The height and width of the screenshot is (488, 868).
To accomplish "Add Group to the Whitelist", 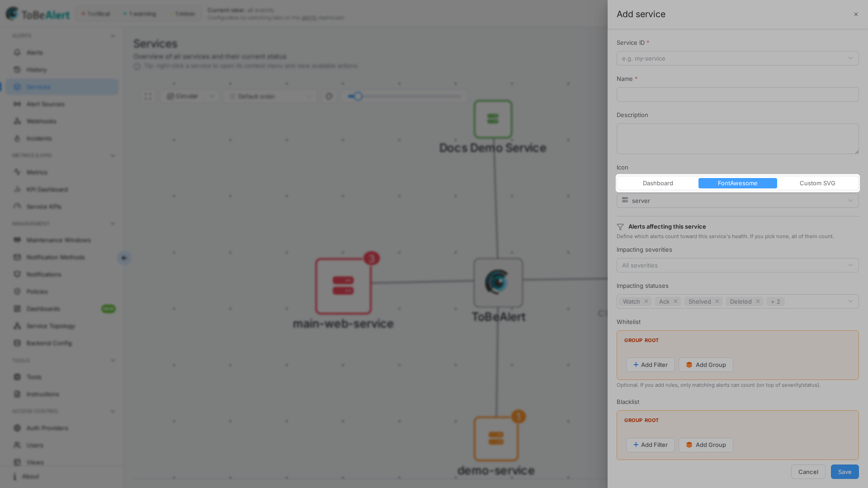I will point(705,365).
